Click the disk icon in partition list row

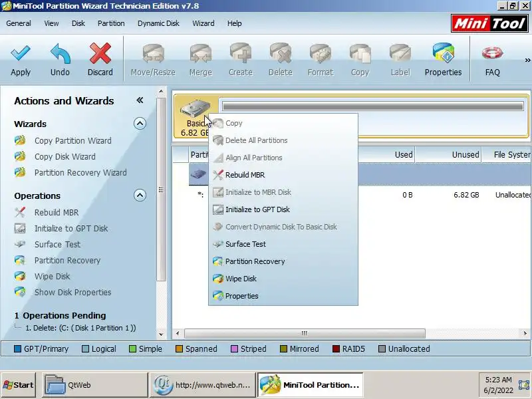pyautogui.click(x=198, y=174)
